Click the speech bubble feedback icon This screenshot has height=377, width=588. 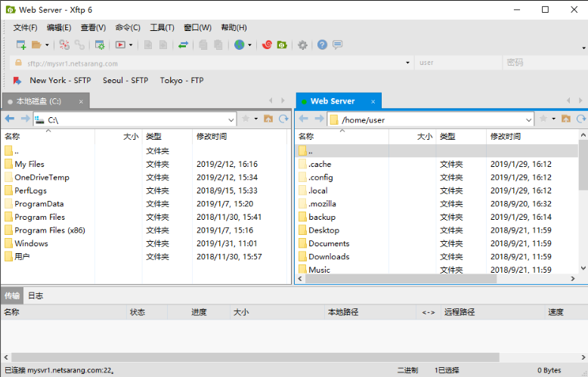(x=338, y=45)
